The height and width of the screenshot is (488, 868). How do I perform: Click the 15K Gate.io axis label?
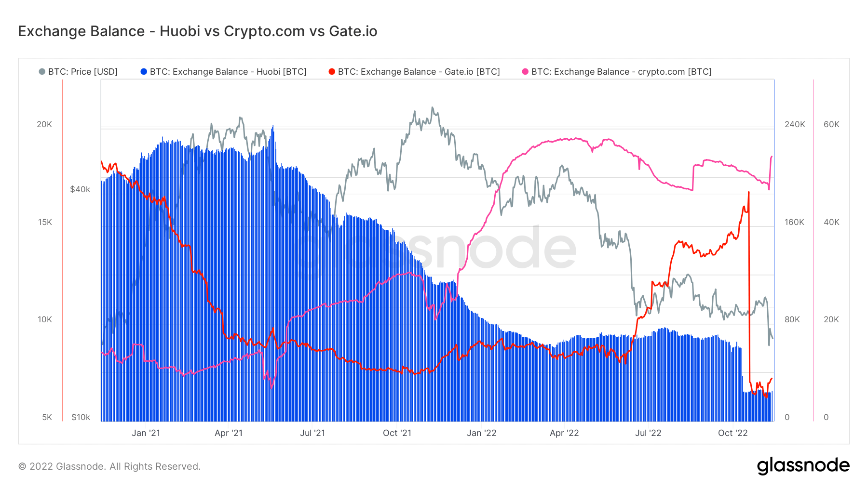[x=45, y=222]
